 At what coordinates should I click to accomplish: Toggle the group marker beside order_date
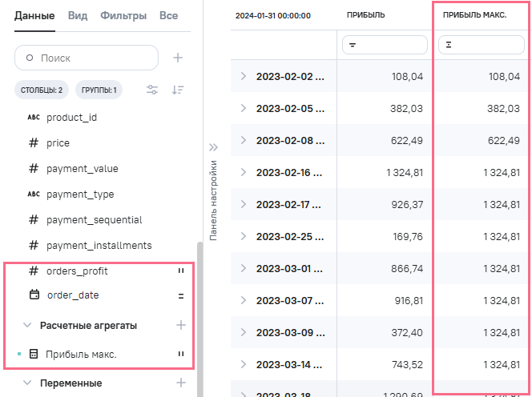(181, 295)
